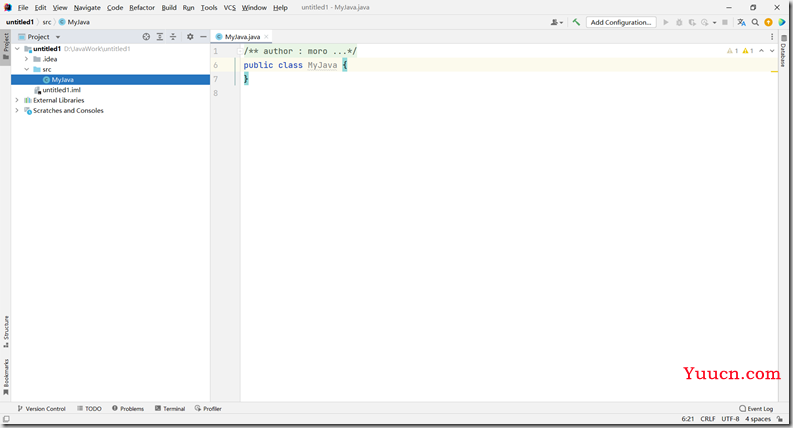Screen dimensions: 793x428
Task: Open the Refactor menu
Action: (142, 8)
